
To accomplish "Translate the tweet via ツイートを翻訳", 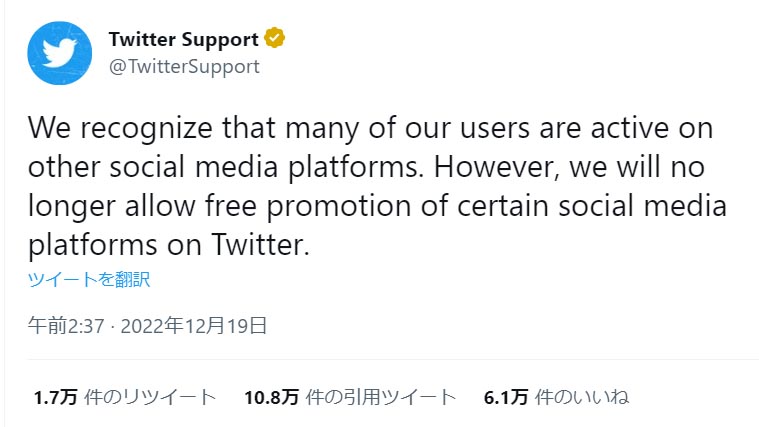I will 88,279.
